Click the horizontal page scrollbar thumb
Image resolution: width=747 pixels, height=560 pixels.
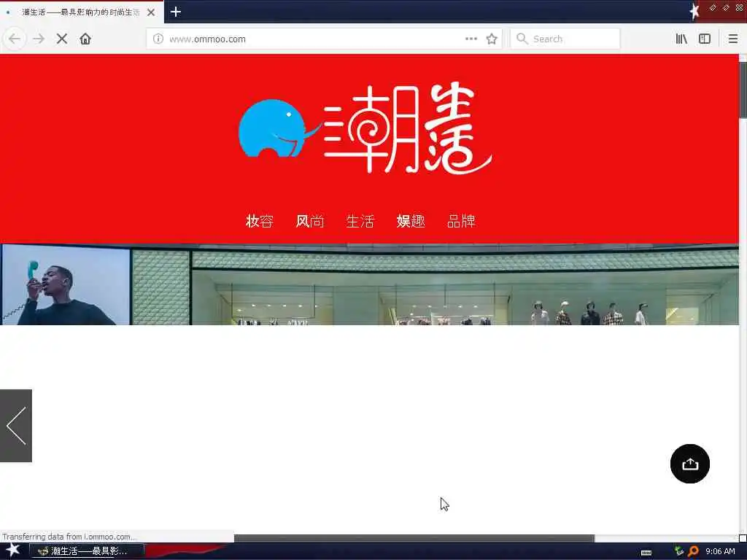pos(414,538)
